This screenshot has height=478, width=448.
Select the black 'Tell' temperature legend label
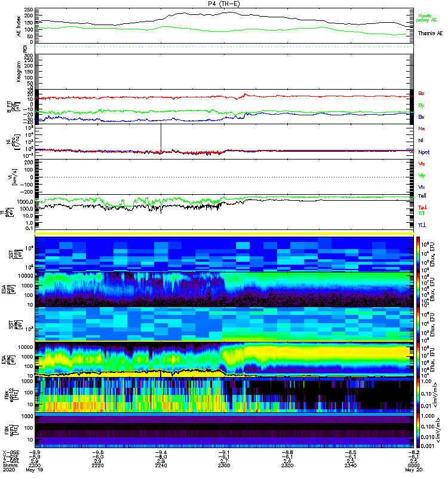point(422,196)
